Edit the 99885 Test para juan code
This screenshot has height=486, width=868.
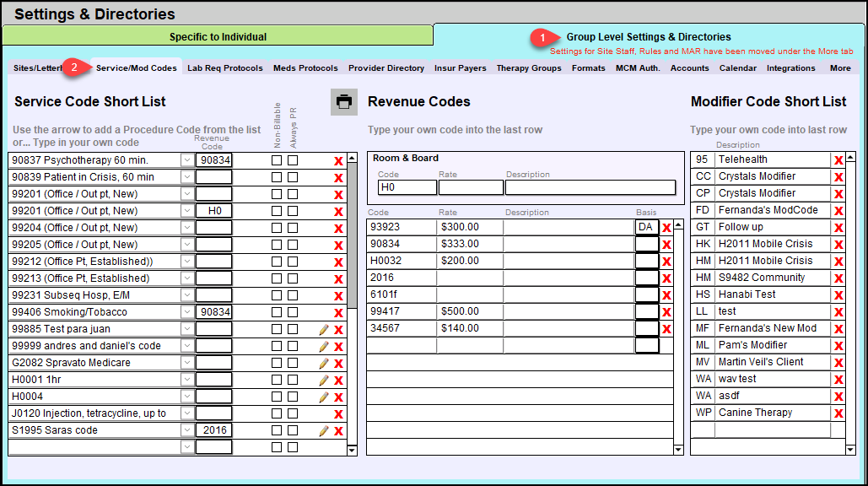tap(323, 329)
